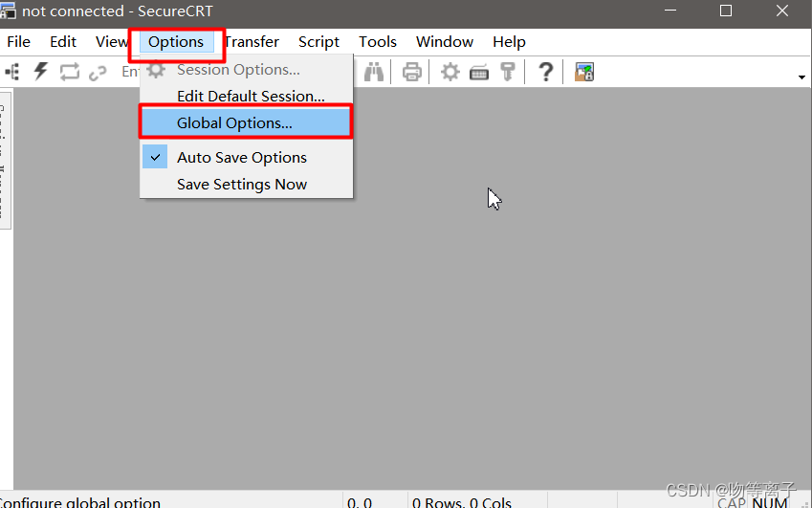Viewport: 812px width, 508px height.
Task: Click the Print toolbar icon
Action: point(411,72)
